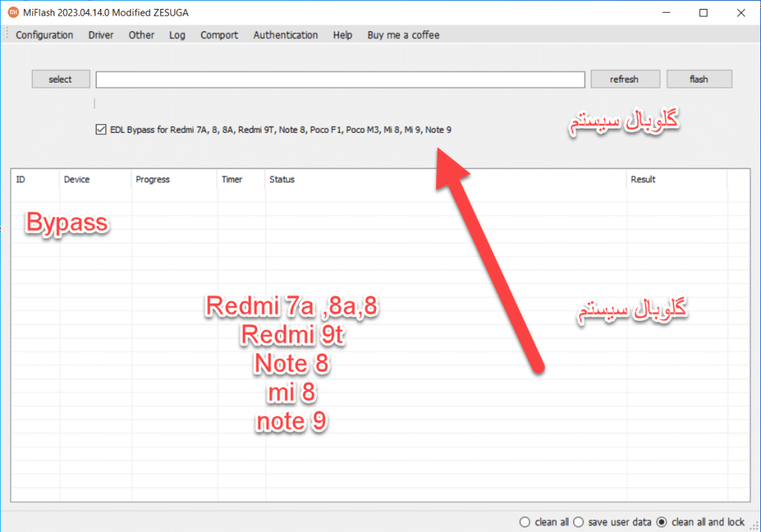Viewport: 761px width, 532px height.
Task: Click the window resize grip in status bar
Action: click(754, 526)
